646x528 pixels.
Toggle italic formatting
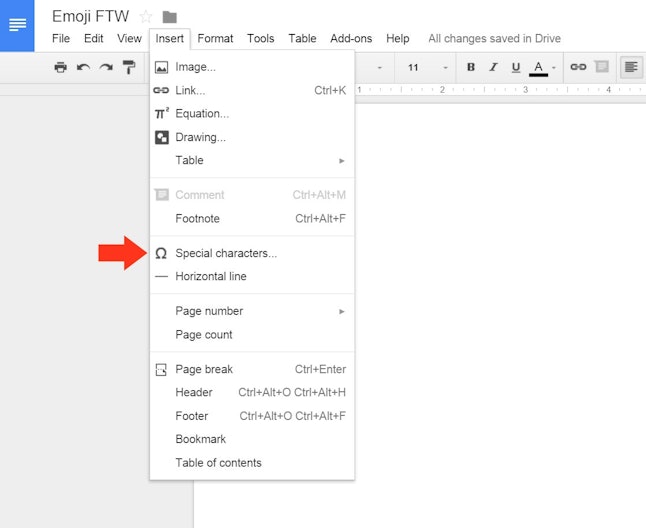(x=493, y=67)
